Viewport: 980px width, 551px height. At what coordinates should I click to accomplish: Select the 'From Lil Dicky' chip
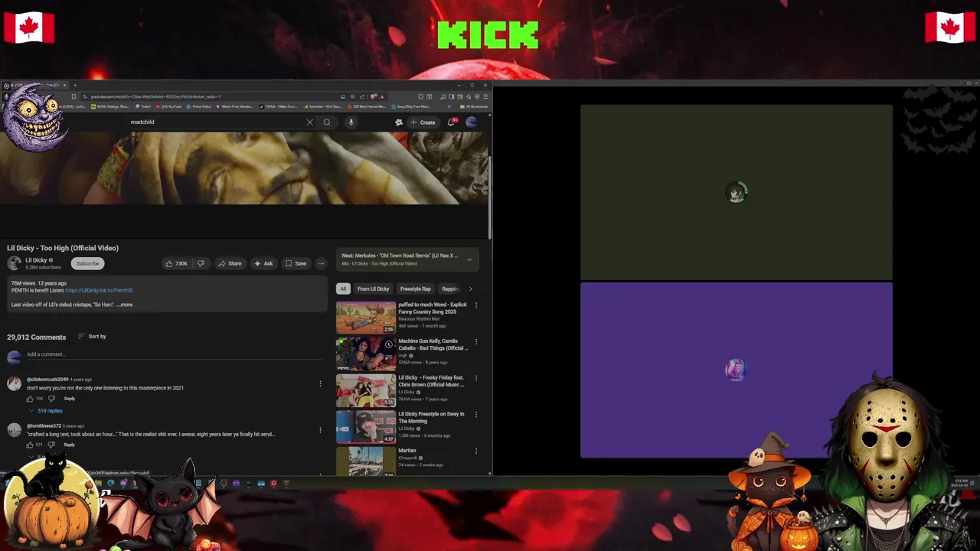373,289
